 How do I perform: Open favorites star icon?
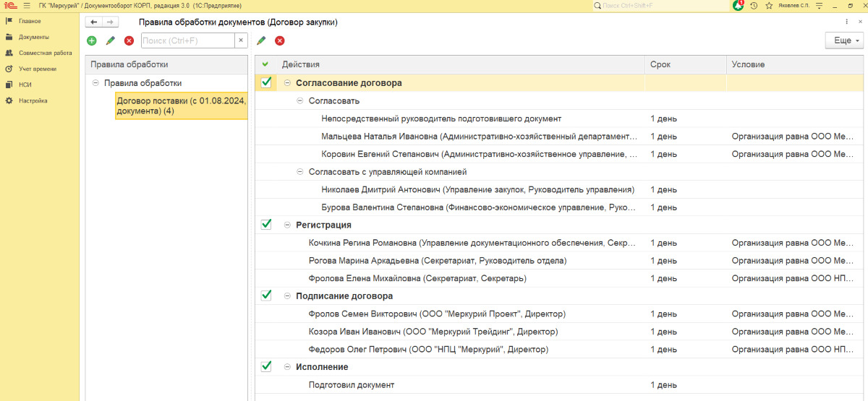(768, 6)
